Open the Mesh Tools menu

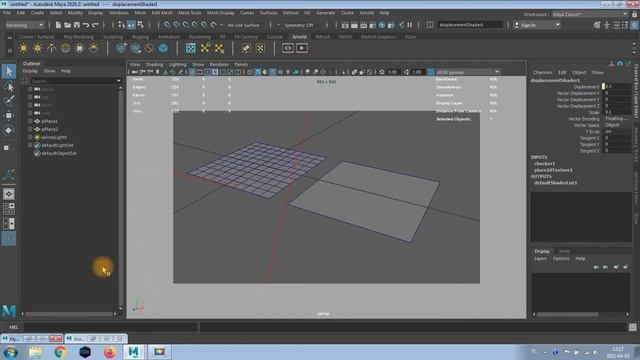[x=189, y=13]
